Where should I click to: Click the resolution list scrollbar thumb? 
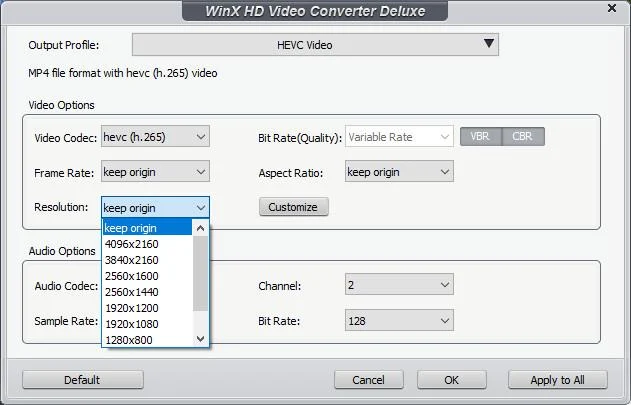pyautogui.click(x=200, y=274)
